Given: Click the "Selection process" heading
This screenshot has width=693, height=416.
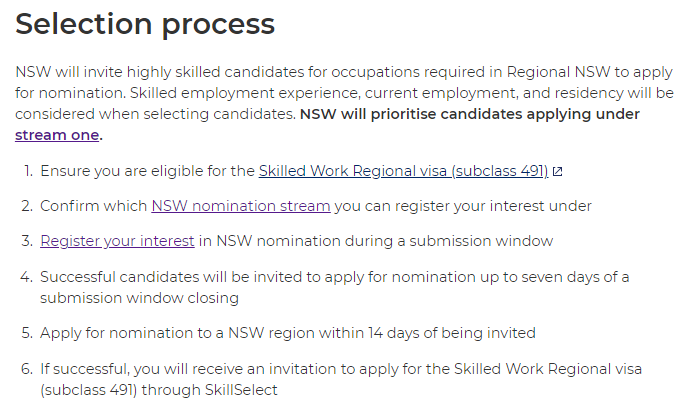Looking at the screenshot, I should (x=145, y=24).
